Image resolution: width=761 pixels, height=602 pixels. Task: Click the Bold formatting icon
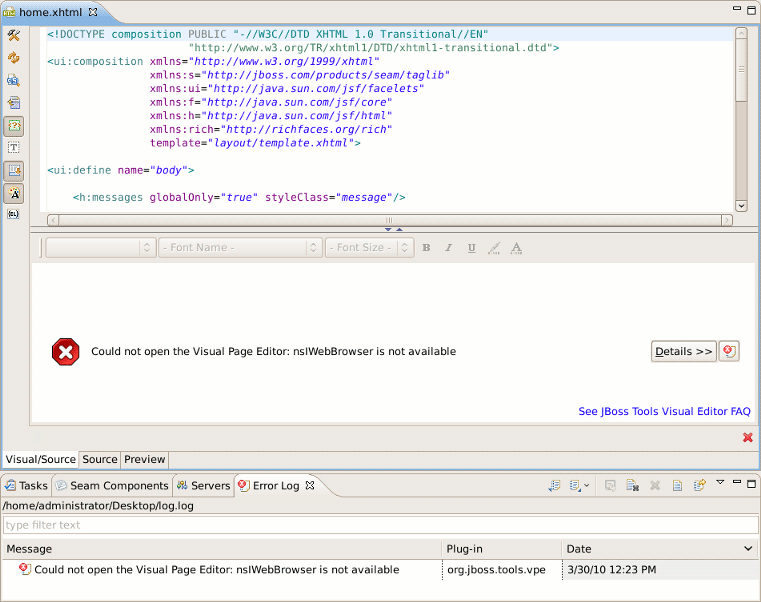click(x=426, y=248)
